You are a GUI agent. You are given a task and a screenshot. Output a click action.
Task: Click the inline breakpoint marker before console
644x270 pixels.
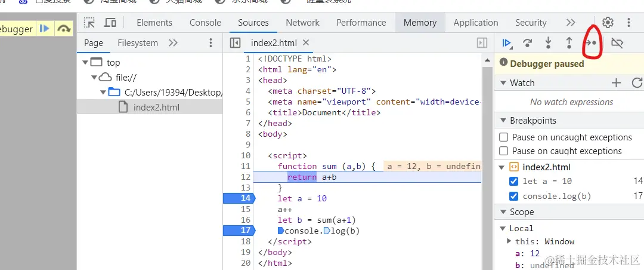pos(281,231)
